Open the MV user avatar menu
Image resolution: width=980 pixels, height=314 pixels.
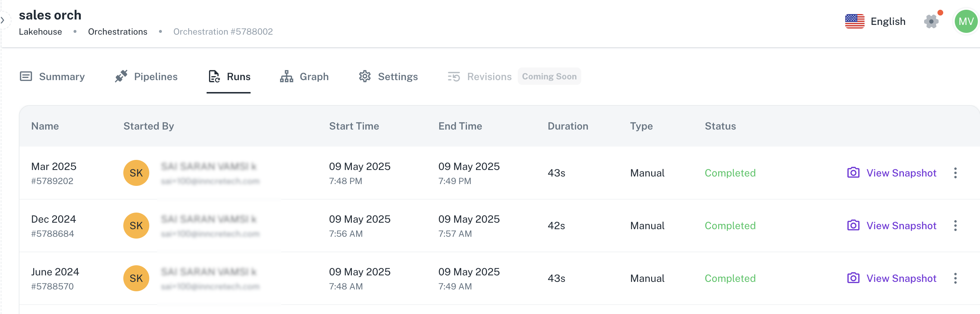pyautogui.click(x=966, y=21)
